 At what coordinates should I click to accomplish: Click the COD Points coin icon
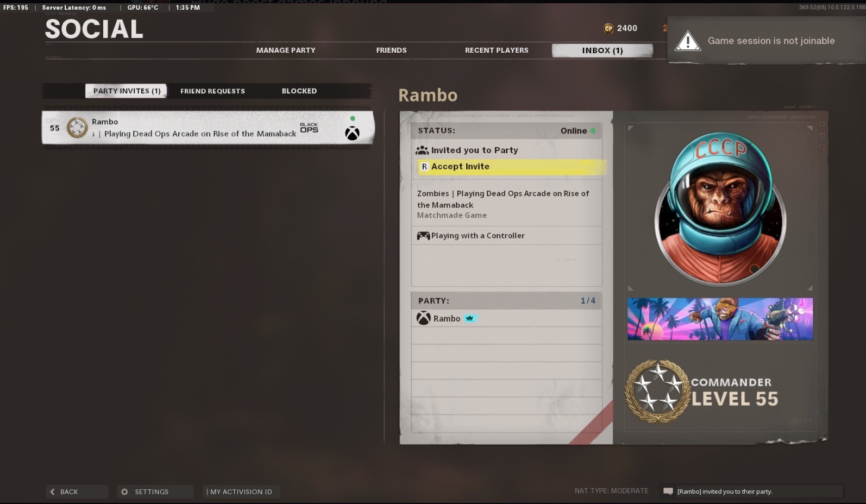(608, 28)
